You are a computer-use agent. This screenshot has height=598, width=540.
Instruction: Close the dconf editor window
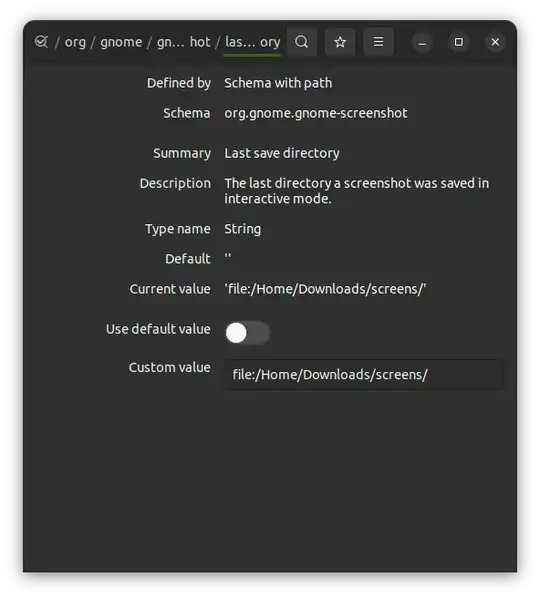click(x=495, y=42)
